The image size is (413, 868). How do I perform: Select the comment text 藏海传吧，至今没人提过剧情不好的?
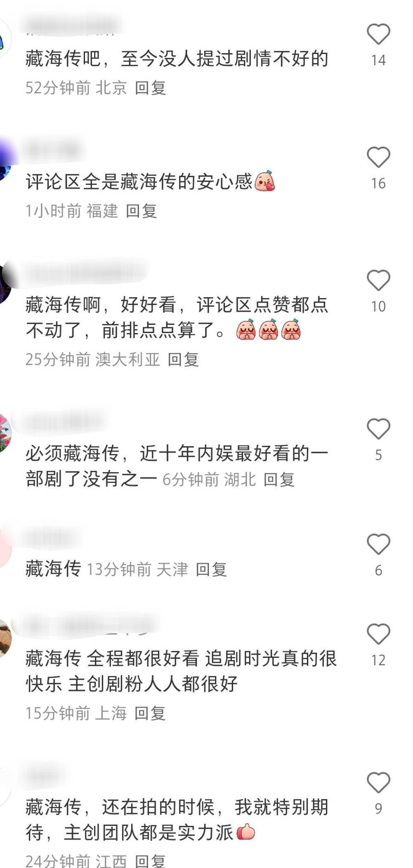coord(177,59)
